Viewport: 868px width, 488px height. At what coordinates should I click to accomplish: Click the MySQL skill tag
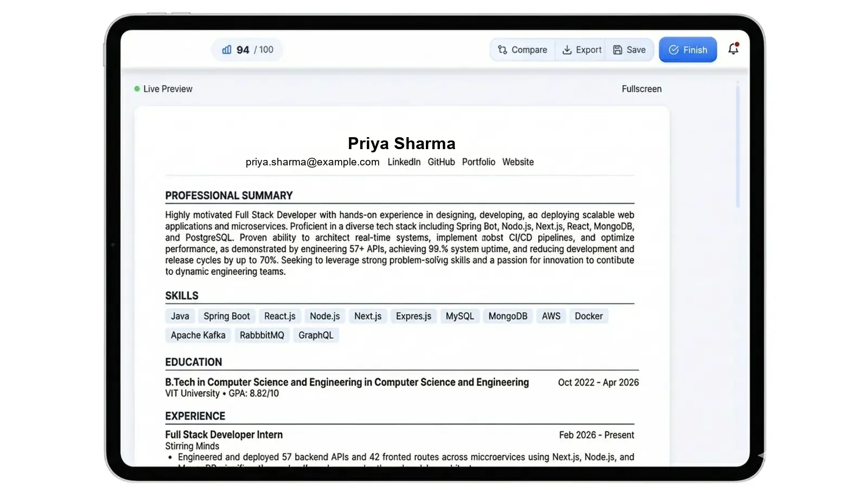coord(459,316)
